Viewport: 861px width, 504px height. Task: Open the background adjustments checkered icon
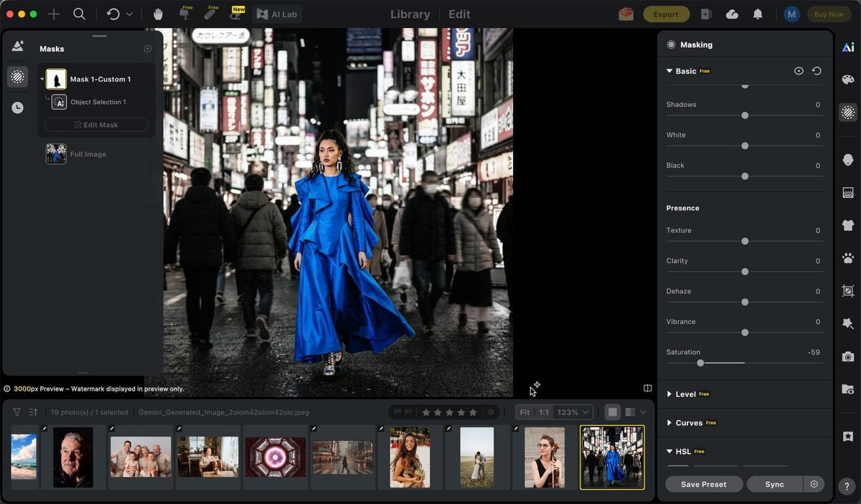(848, 193)
